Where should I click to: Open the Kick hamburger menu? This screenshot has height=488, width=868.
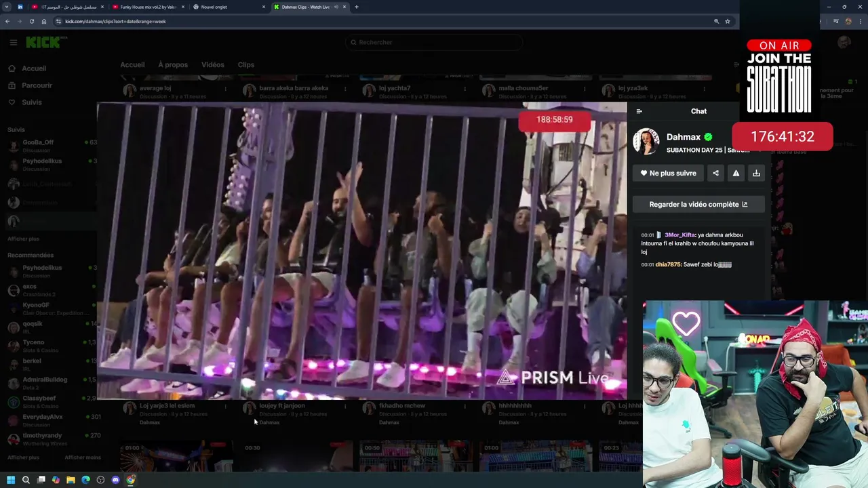tap(13, 42)
